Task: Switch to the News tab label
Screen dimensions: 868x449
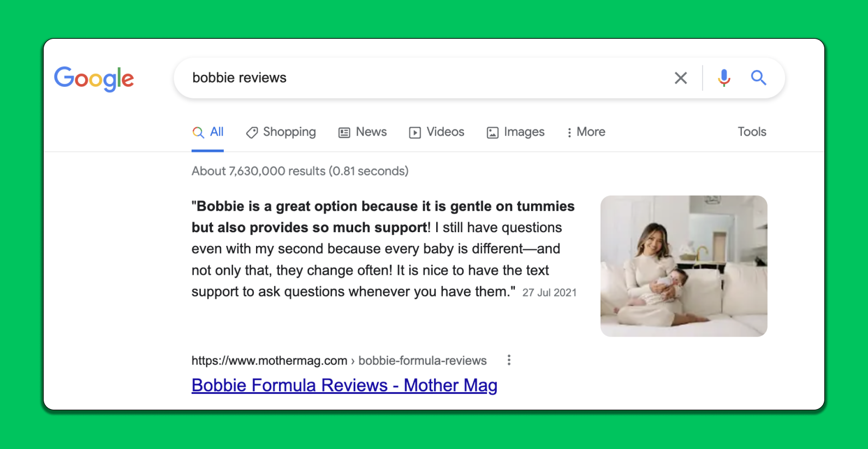Action: tap(371, 132)
